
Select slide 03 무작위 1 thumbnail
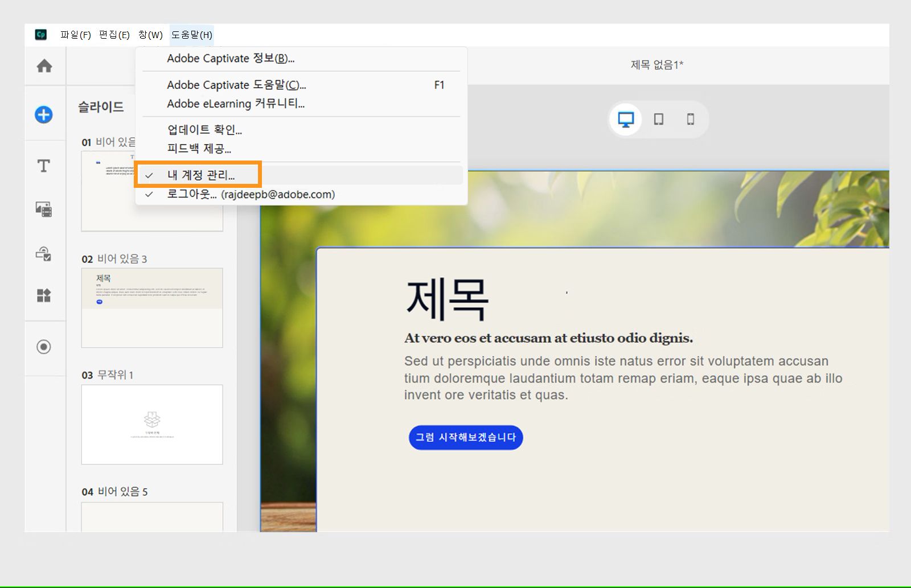(152, 425)
